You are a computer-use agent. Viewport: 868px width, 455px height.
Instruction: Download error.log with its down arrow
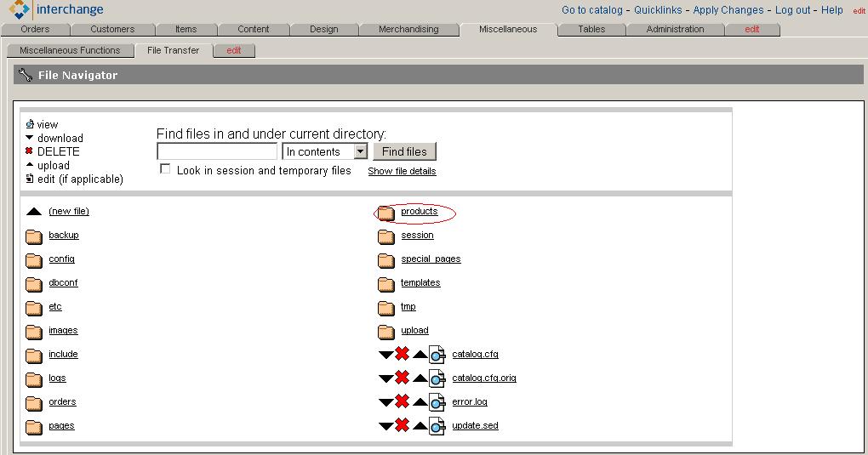pyautogui.click(x=385, y=402)
